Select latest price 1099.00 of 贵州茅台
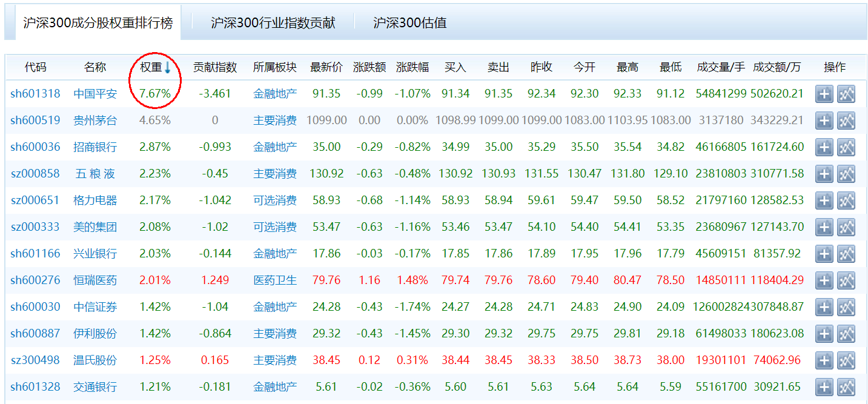Image resolution: width=868 pixels, height=404 pixels. coord(326,121)
